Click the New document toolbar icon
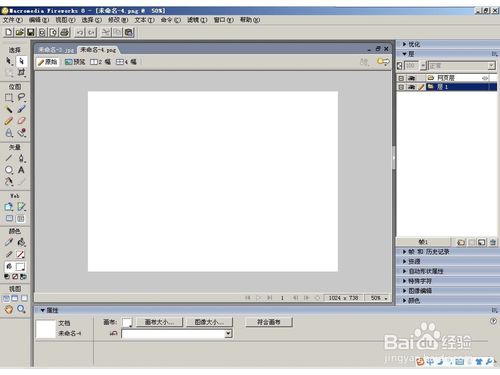Screen dimensions: 500x375 tap(9, 32)
